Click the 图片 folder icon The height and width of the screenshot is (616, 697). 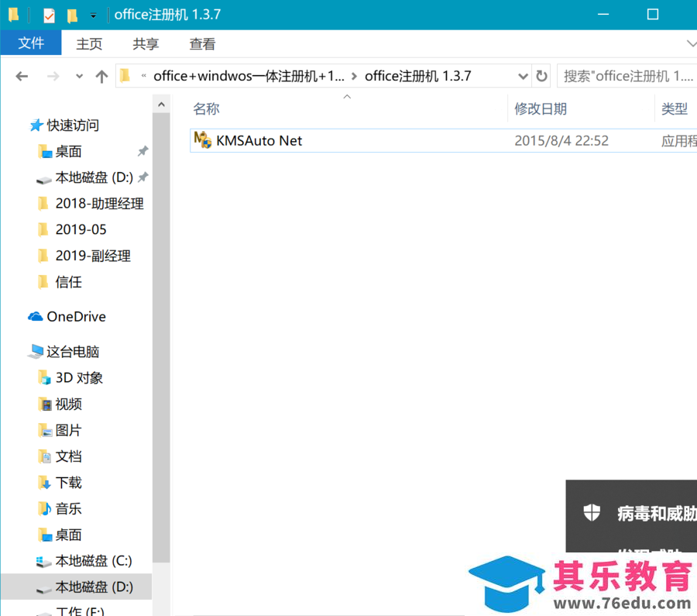coord(44,431)
